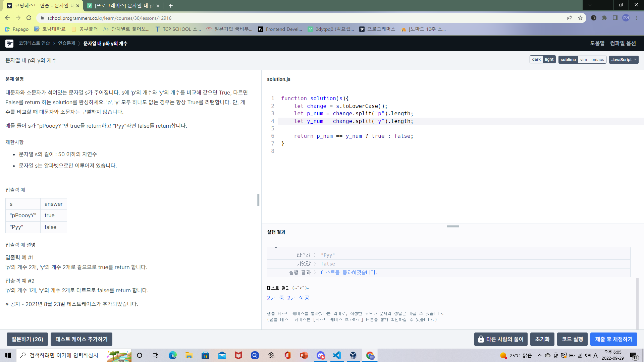Viewport: 644px width, 362px height.
Task: Open the Papago bookmark
Action: [17, 29]
